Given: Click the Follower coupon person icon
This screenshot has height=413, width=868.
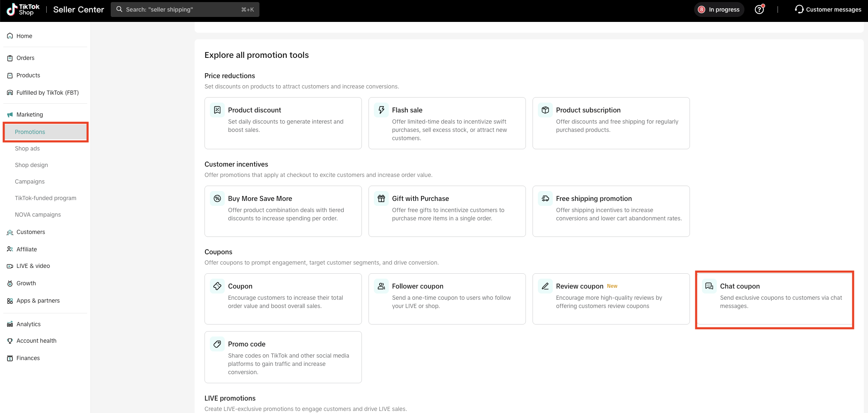Looking at the screenshot, I should click(381, 286).
